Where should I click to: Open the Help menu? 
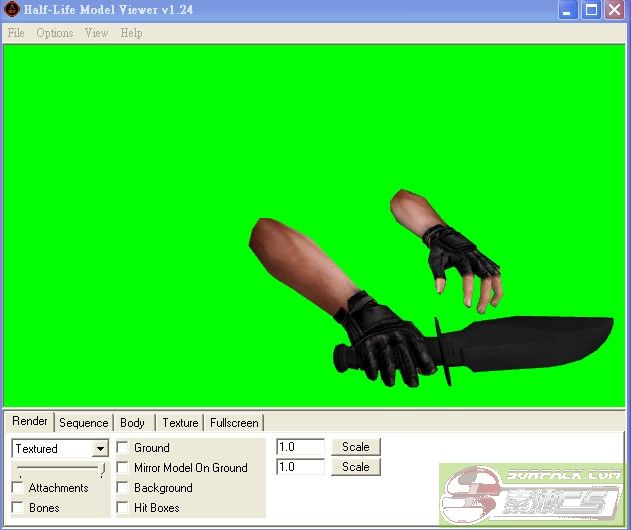click(131, 33)
